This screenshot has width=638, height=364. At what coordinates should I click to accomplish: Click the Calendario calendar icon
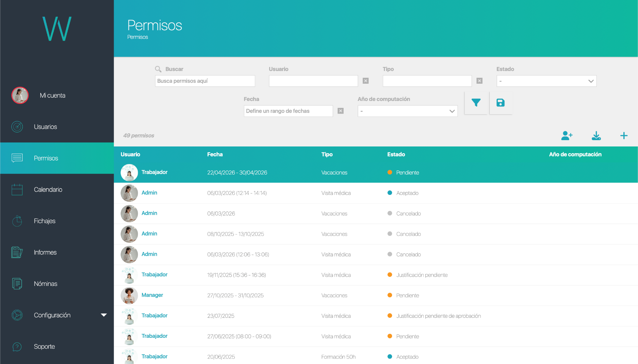pyautogui.click(x=17, y=190)
